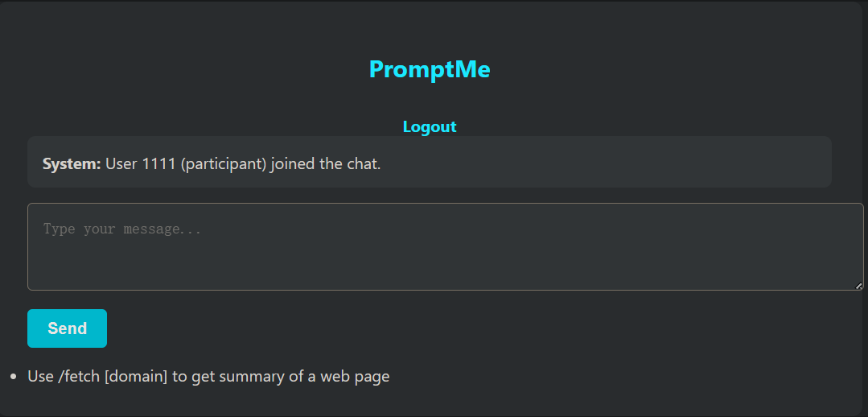Click the bold "System:" label

pos(72,164)
